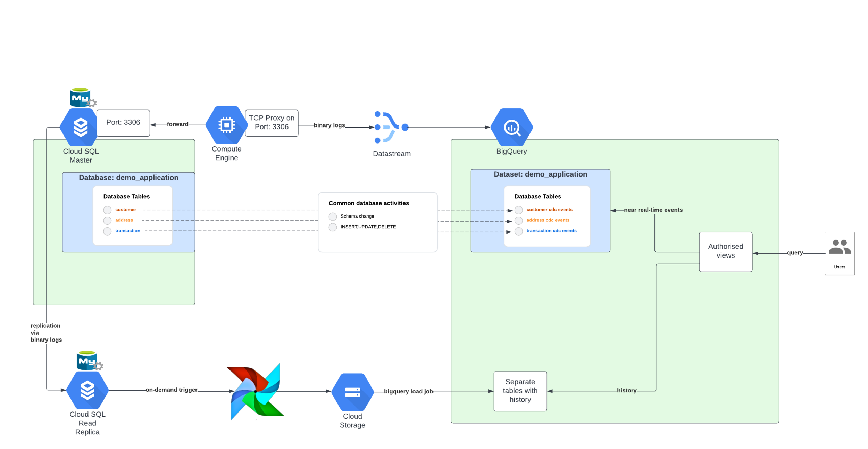Select the Dataset: demo_application heading

click(x=540, y=174)
